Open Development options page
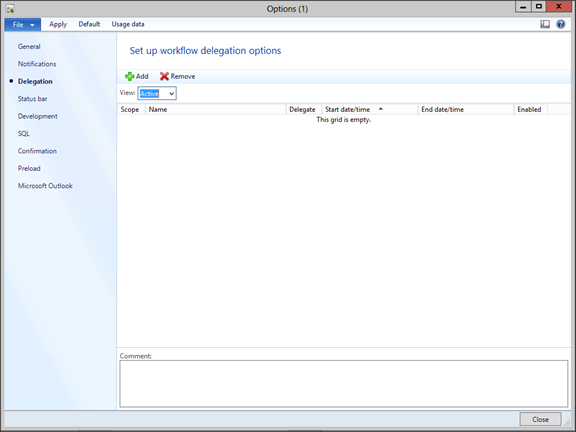The height and width of the screenshot is (432, 576). pyautogui.click(x=38, y=116)
